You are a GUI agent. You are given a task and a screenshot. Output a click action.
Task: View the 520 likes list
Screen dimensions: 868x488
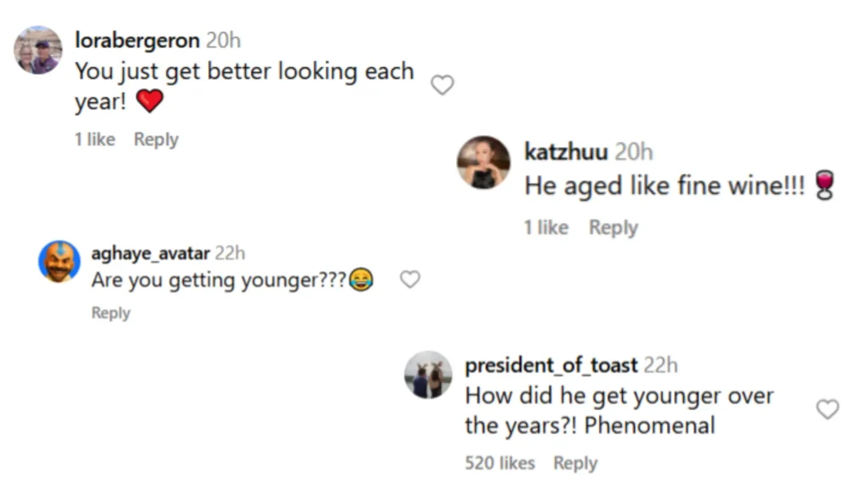click(x=499, y=463)
